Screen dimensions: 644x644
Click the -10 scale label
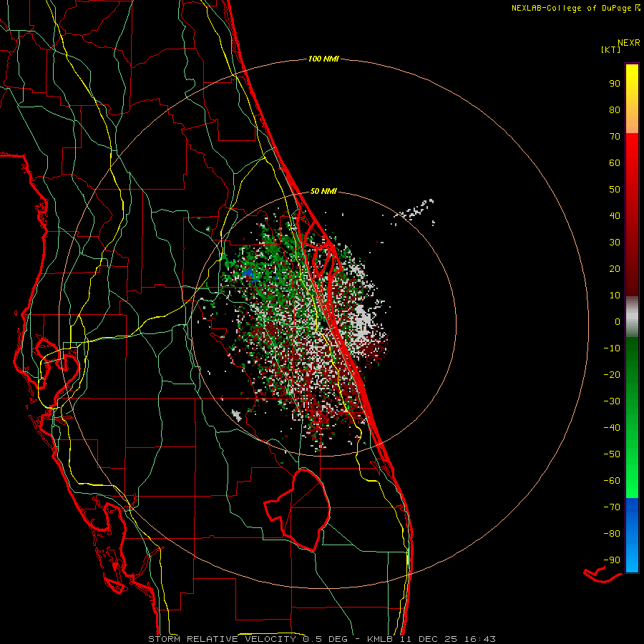[x=612, y=348]
